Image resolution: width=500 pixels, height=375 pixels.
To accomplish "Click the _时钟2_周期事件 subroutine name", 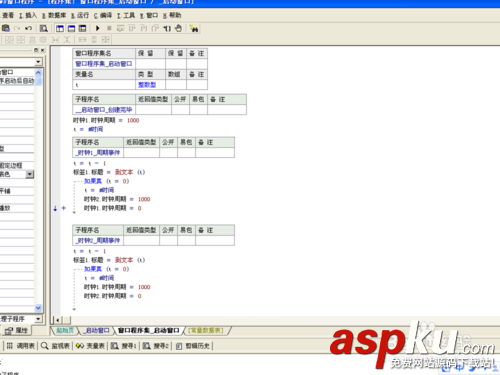I will [x=98, y=240].
